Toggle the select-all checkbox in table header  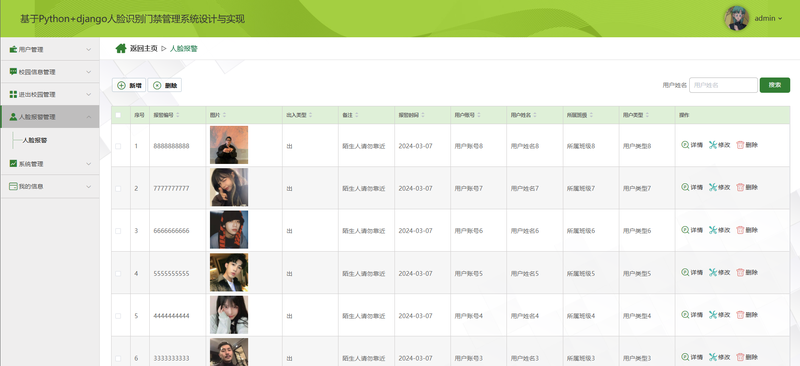point(118,115)
